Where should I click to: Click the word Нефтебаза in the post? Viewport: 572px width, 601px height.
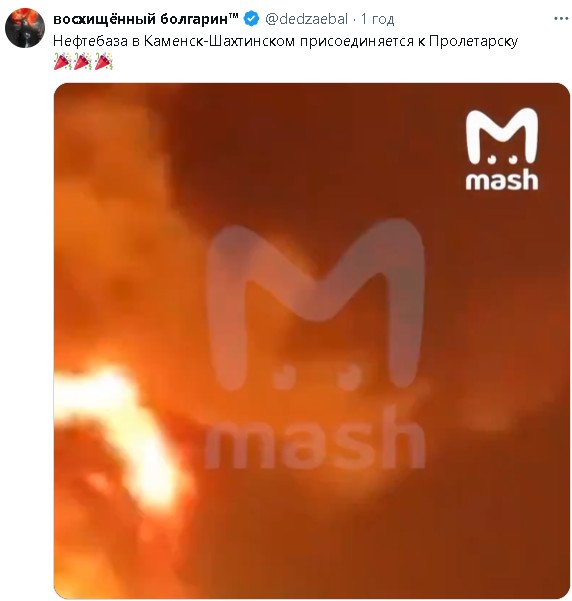[90, 41]
